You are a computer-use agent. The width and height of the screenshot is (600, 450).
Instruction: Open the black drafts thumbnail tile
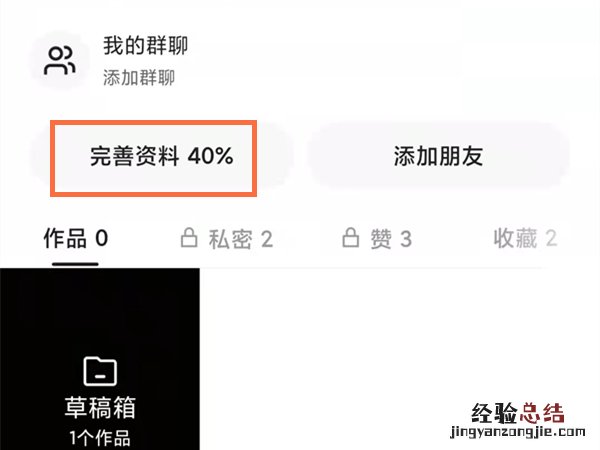pos(99,359)
